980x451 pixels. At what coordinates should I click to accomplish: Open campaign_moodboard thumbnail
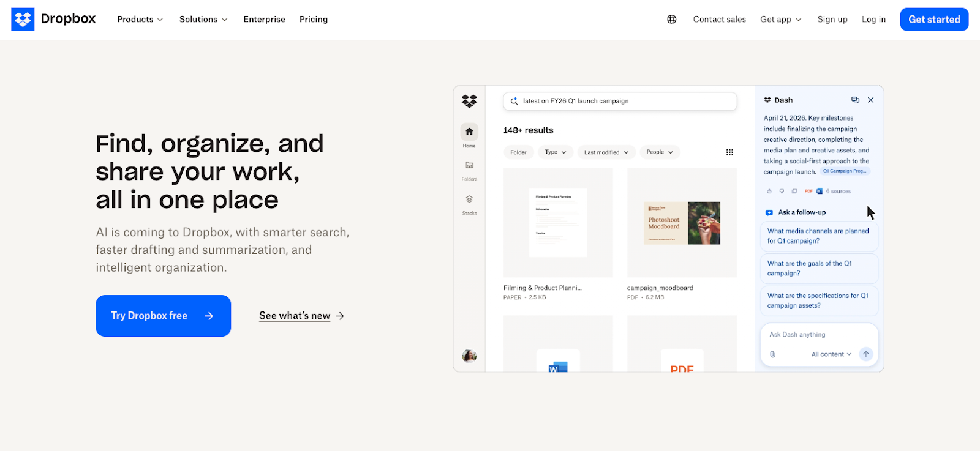pyautogui.click(x=682, y=223)
